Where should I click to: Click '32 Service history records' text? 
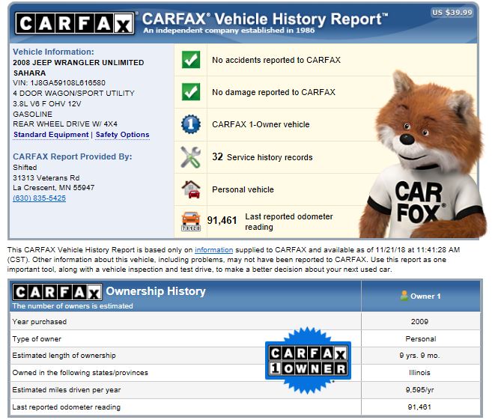262,156
